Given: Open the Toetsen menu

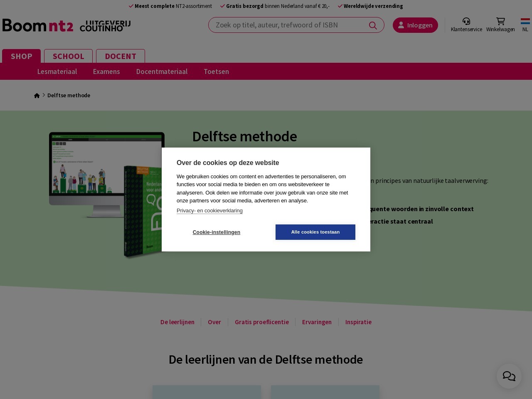Looking at the screenshot, I should coord(216,71).
